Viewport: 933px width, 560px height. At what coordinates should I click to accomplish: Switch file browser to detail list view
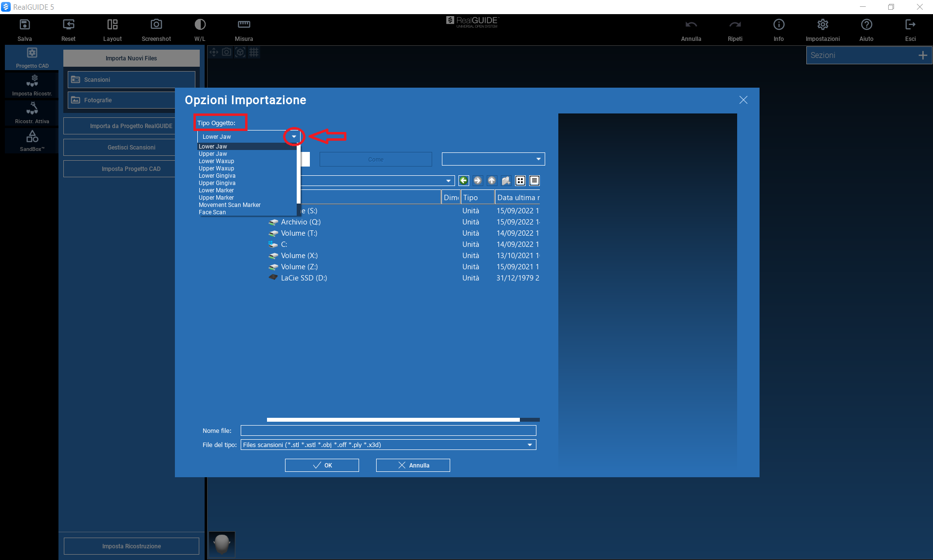[x=534, y=181]
